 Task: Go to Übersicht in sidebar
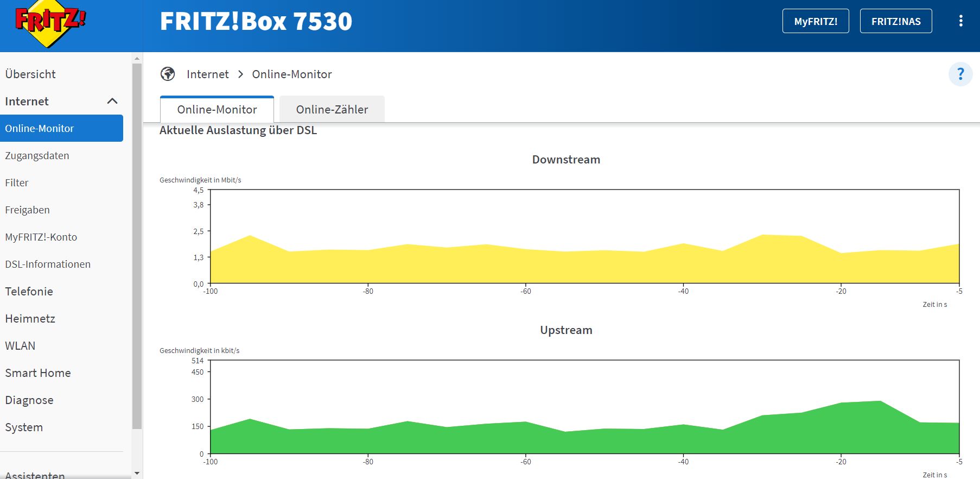[x=30, y=74]
